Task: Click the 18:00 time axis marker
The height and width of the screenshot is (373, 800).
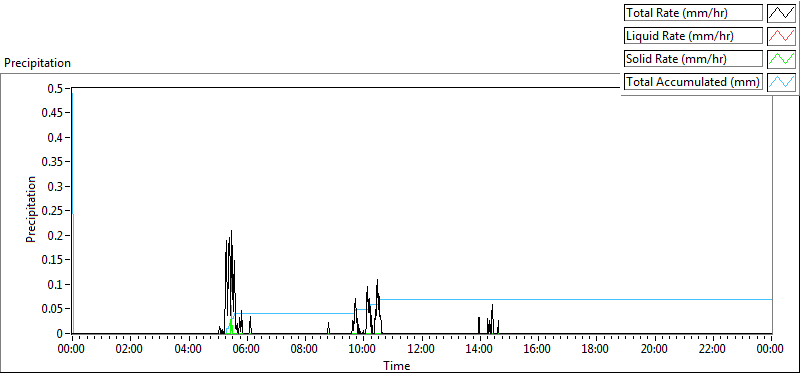Action: (x=596, y=349)
